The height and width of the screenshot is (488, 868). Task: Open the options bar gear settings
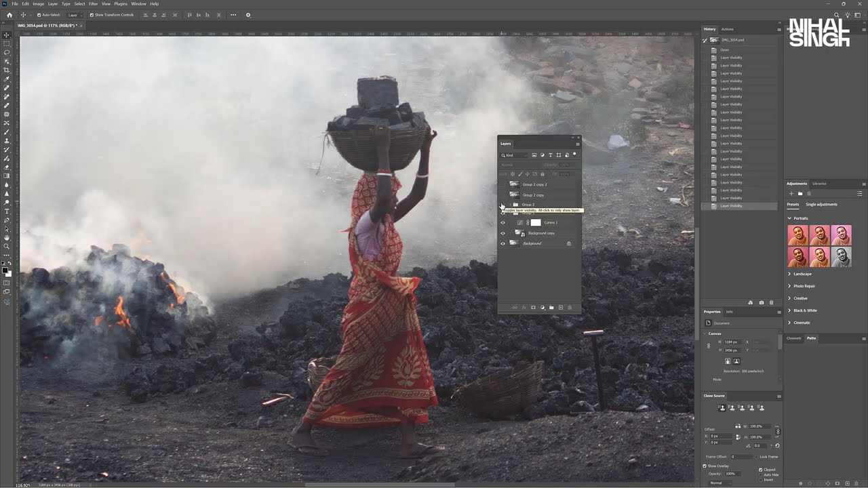click(x=248, y=15)
